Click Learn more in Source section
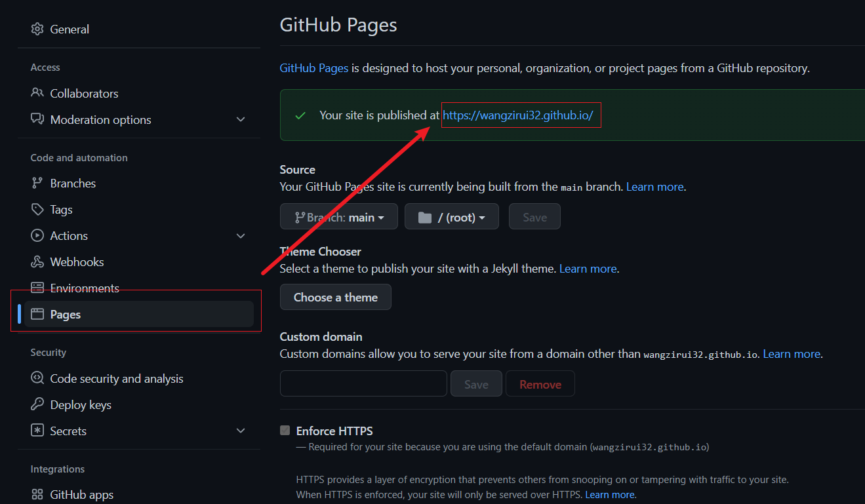The width and height of the screenshot is (865, 504). (x=654, y=187)
